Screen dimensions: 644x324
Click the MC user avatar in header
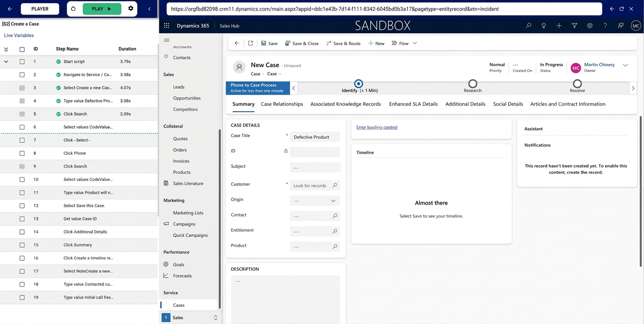tap(636, 26)
